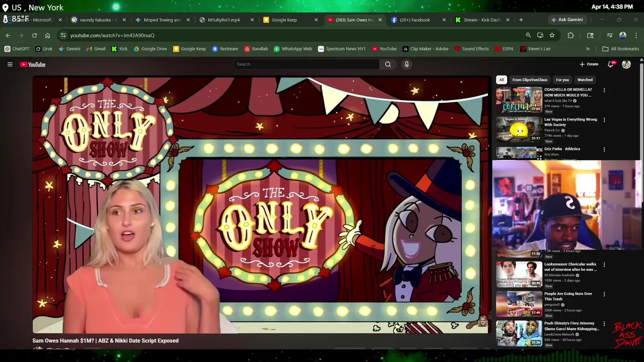Select the Watched filter chip
This screenshot has height=362, width=644.
[x=585, y=79]
